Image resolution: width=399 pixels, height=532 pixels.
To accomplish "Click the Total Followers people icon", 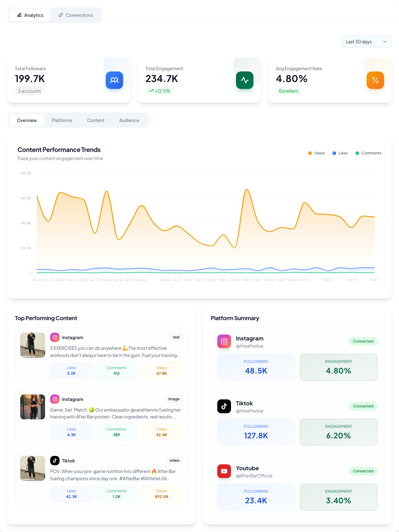I will pyautogui.click(x=114, y=80).
